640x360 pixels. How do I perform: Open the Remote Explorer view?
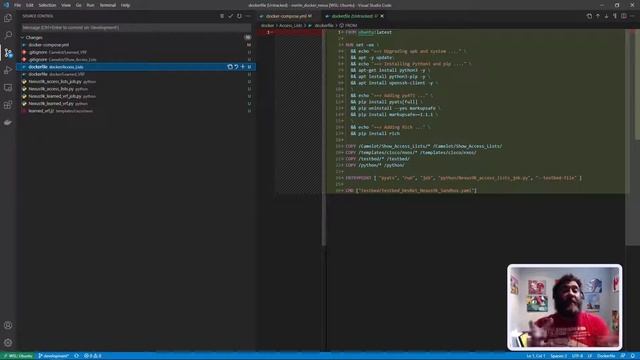tap(8, 87)
